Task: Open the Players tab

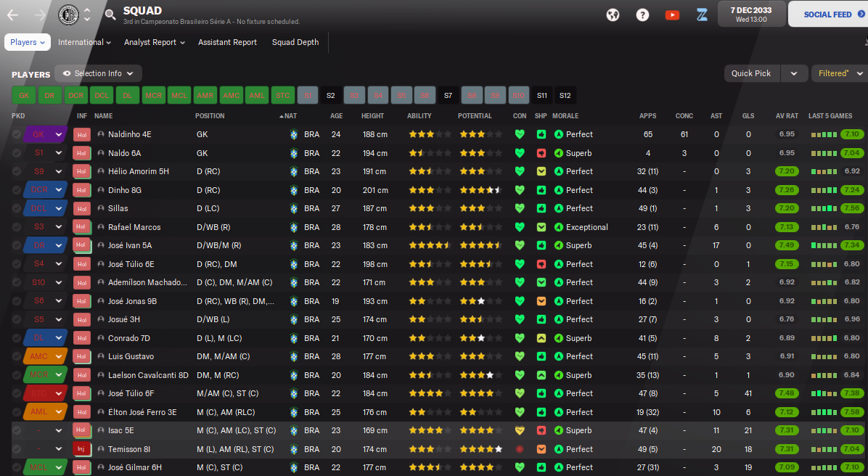Action: click(27, 42)
